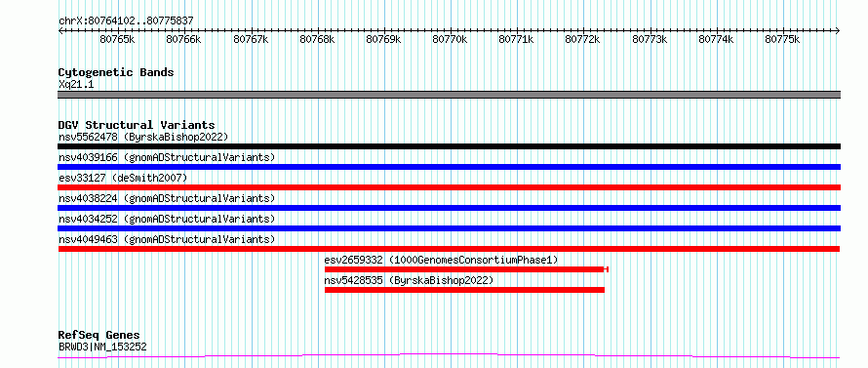
Task: Click the 80775k ruler tick label
Action: (782, 39)
